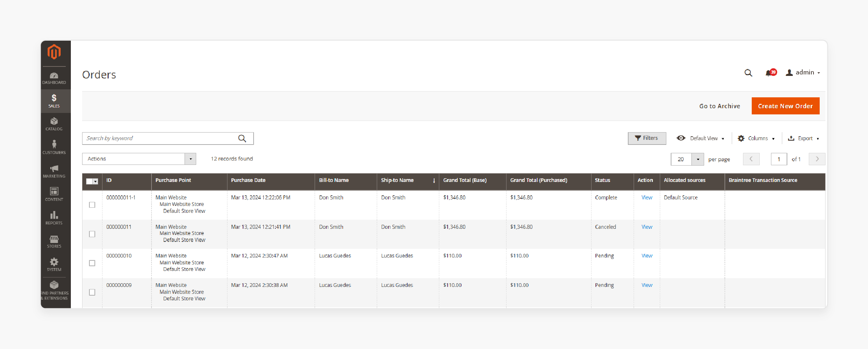Open Reports from the sidebar
868x349 pixels.
(x=54, y=218)
